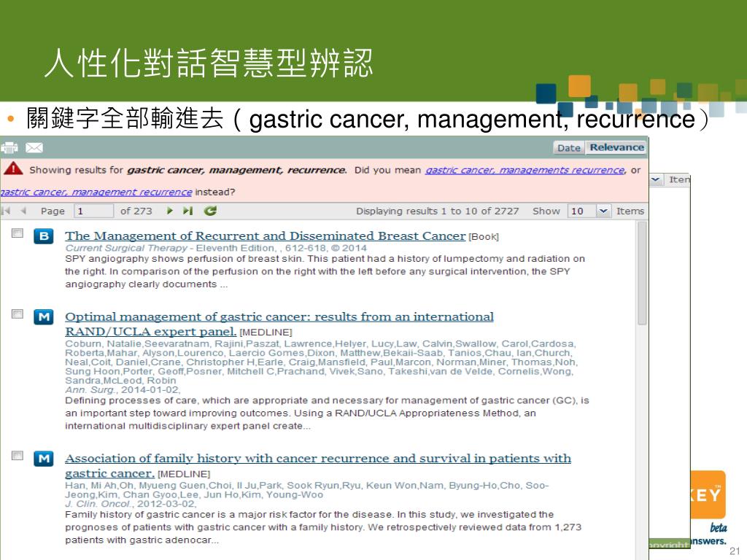Click the print icon

point(9,147)
